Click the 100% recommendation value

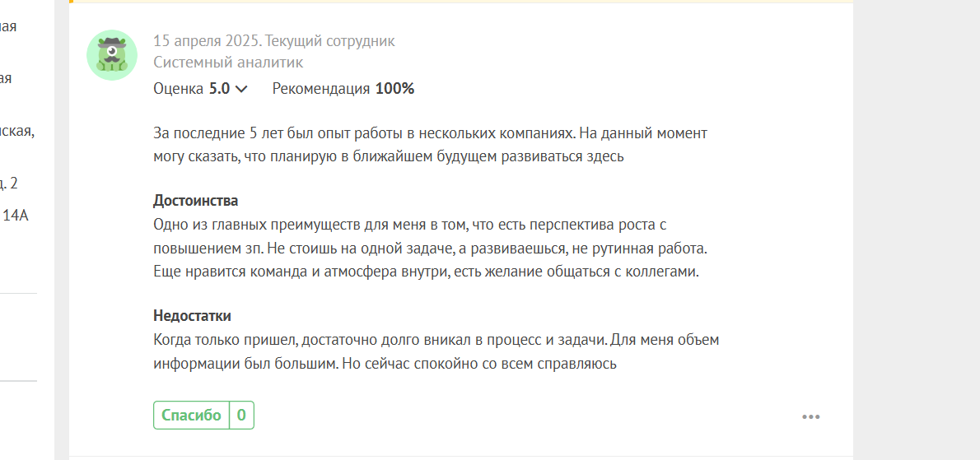[x=395, y=89]
